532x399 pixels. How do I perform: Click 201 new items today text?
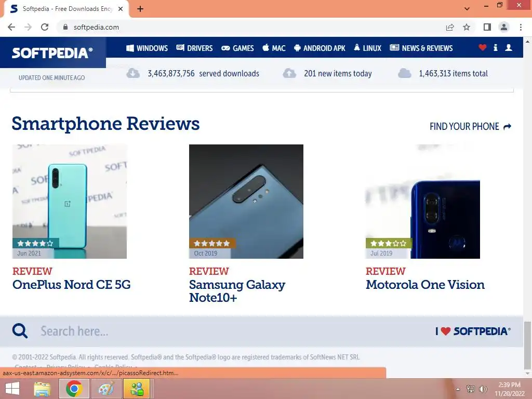pos(338,74)
